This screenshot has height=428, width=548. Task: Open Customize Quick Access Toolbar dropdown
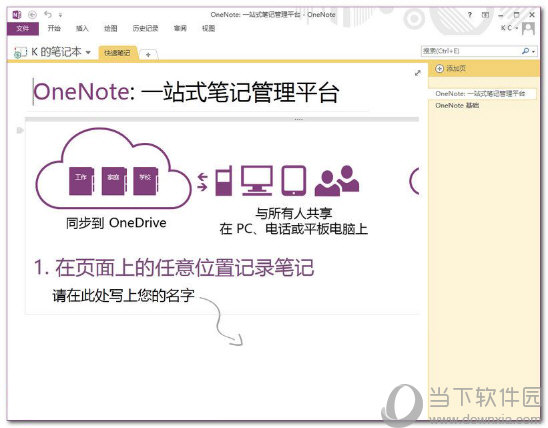pyautogui.click(x=60, y=15)
